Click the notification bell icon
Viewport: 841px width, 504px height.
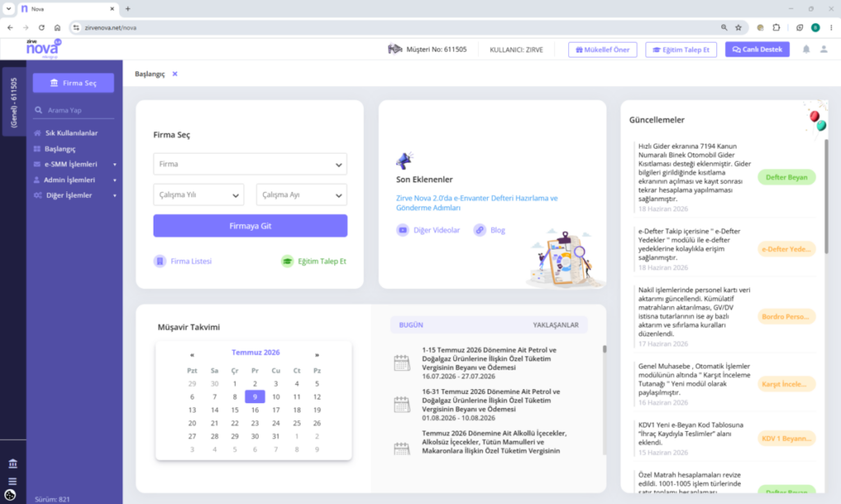(806, 49)
